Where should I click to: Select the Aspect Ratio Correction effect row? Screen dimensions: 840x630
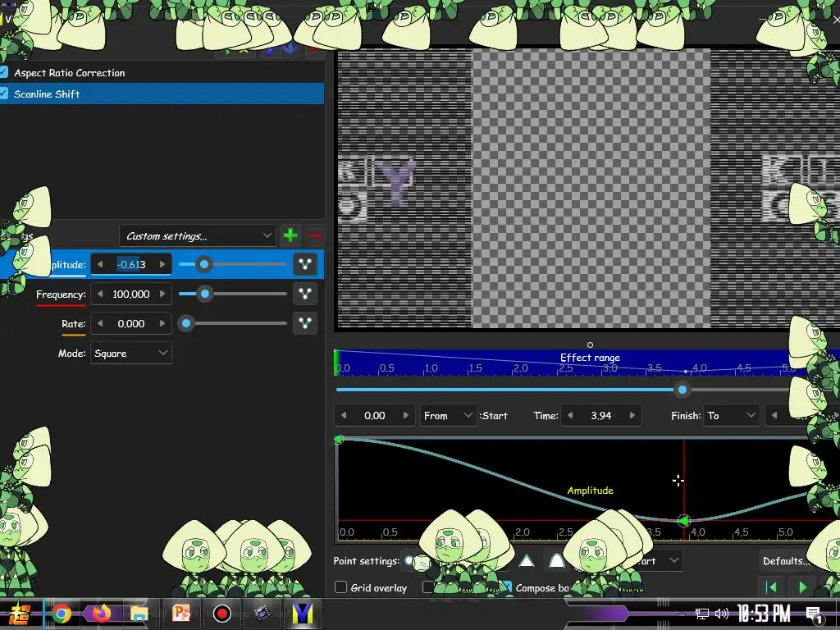162,72
